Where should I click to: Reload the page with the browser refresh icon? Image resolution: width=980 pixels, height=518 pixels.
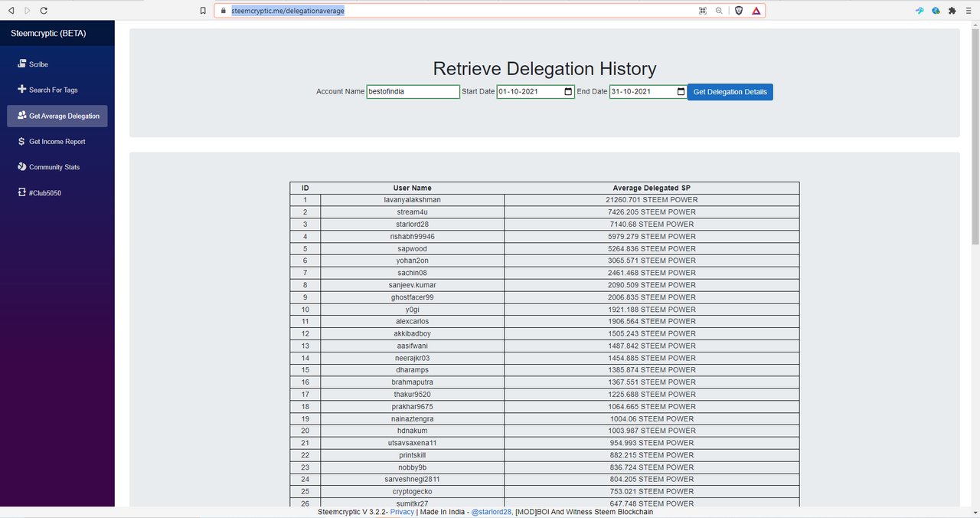(x=44, y=11)
